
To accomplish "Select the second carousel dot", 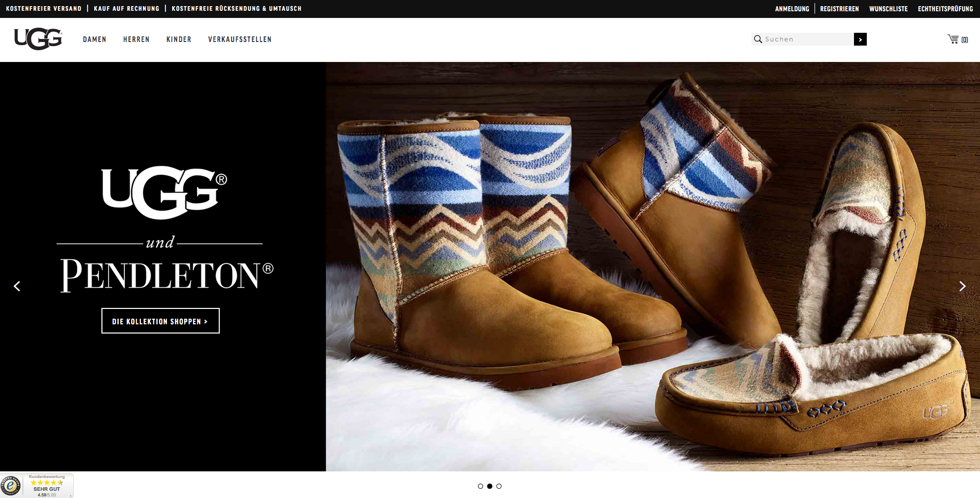I will [x=490, y=486].
